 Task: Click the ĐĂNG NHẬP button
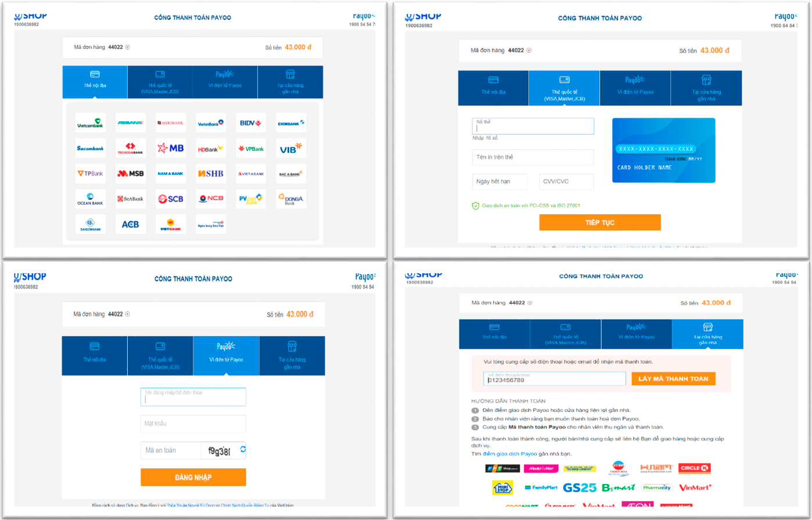(x=193, y=477)
